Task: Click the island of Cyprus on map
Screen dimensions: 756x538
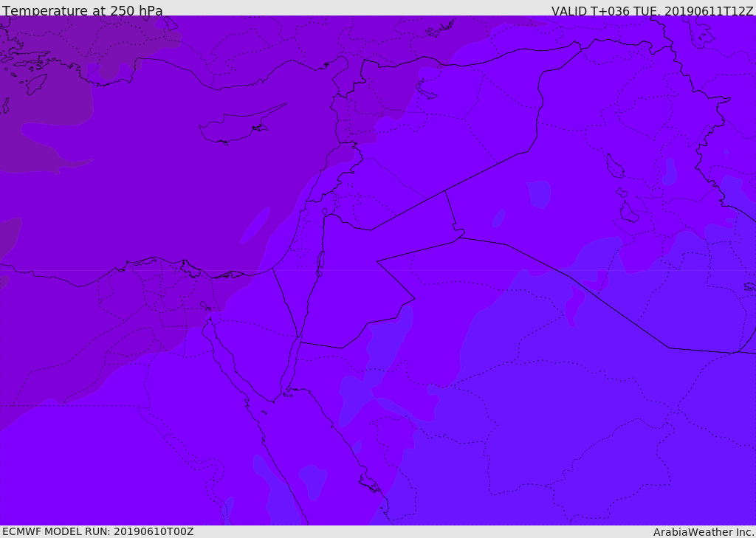Action: [242, 125]
